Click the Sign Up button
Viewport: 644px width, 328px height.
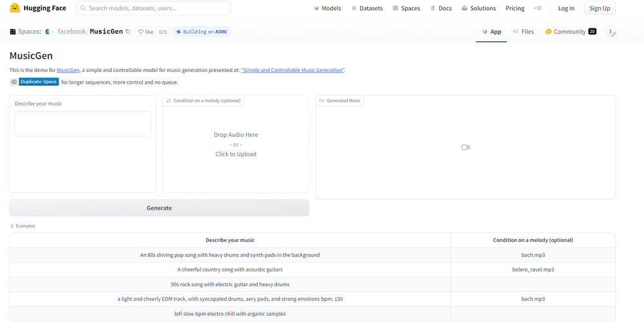click(x=600, y=8)
